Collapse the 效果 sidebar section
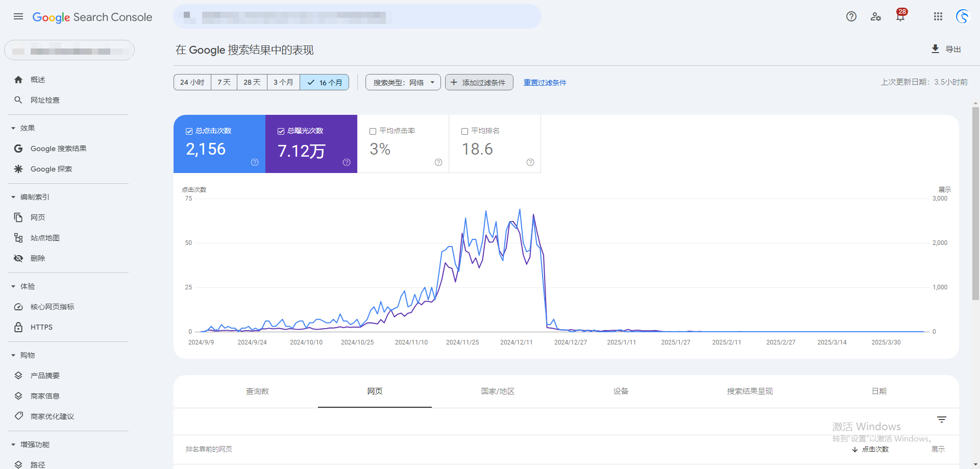 click(x=13, y=128)
